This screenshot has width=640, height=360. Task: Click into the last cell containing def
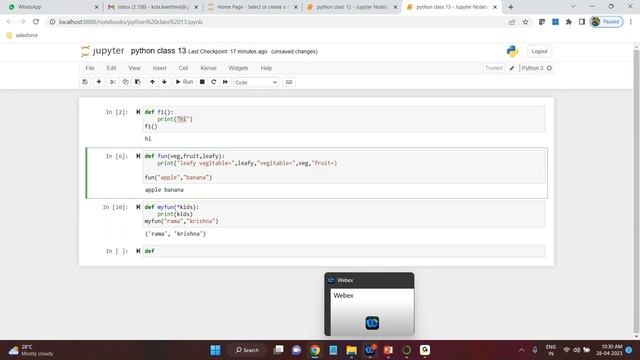(344, 251)
